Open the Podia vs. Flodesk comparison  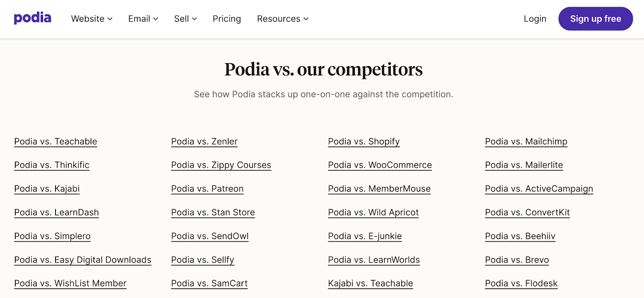click(x=521, y=283)
